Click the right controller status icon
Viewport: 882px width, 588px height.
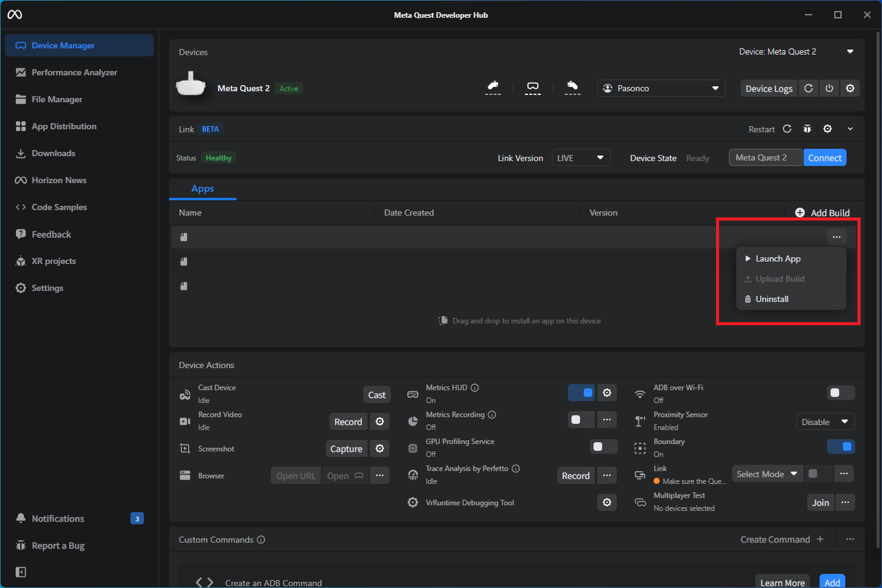click(573, 88)
